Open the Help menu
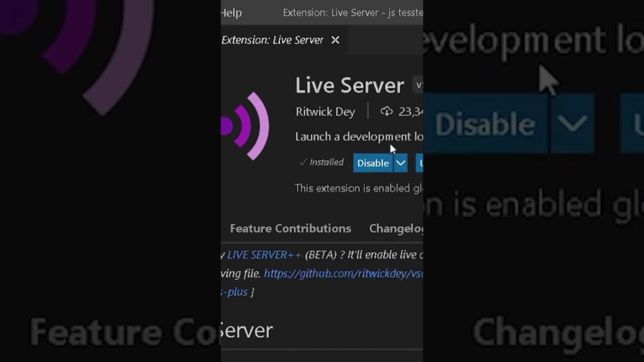 tap(231, 13)
